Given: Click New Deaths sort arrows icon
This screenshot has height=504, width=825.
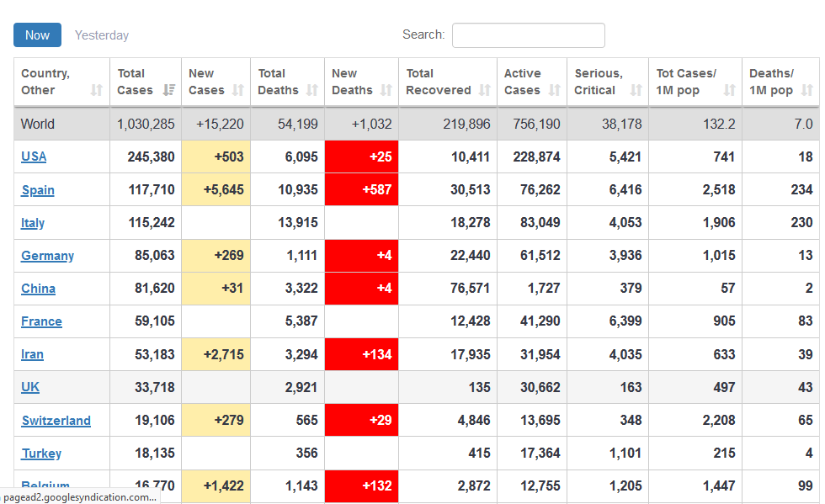Looking at the screenshot, I should 386,90.
